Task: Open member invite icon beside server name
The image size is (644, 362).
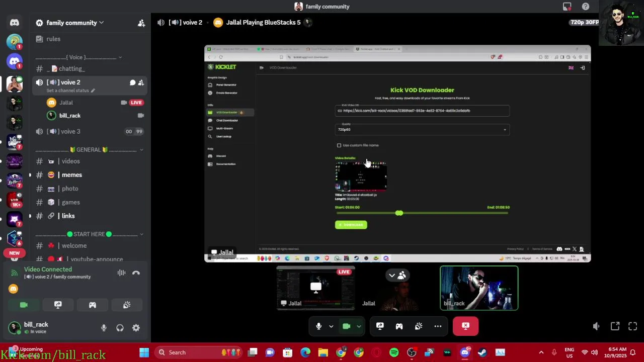Action: (x=141, y=23)
